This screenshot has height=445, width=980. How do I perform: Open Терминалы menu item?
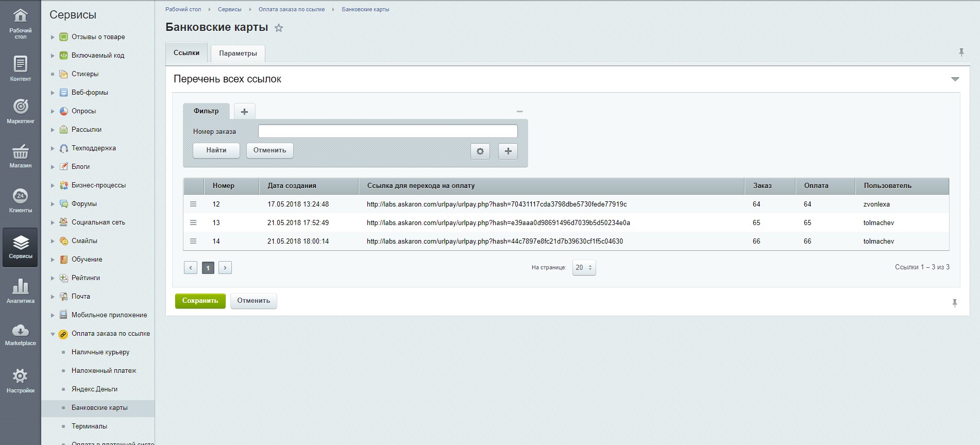click(90, 426)
